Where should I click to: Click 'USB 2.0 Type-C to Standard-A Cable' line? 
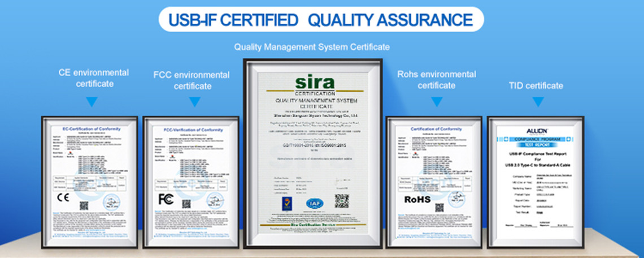(x=537, y=165)
